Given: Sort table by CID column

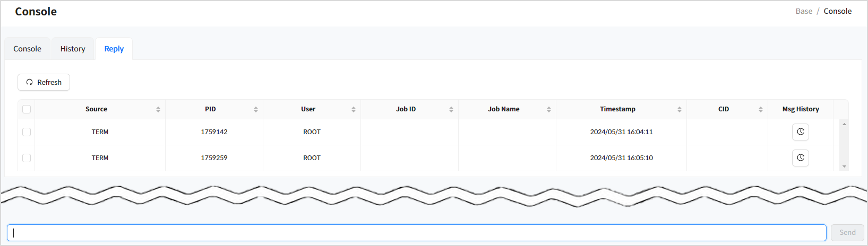Looking at the screenshot, I should click(760, 109).
